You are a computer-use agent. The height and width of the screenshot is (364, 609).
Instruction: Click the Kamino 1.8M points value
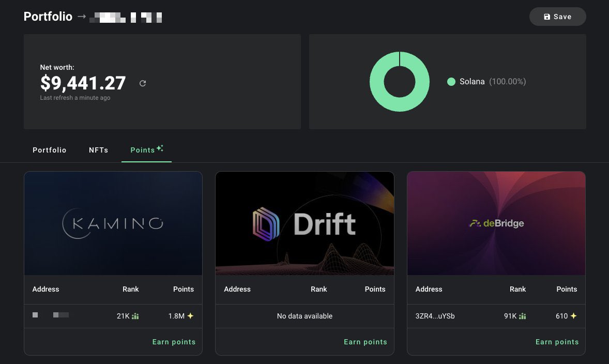coord(176,316)
